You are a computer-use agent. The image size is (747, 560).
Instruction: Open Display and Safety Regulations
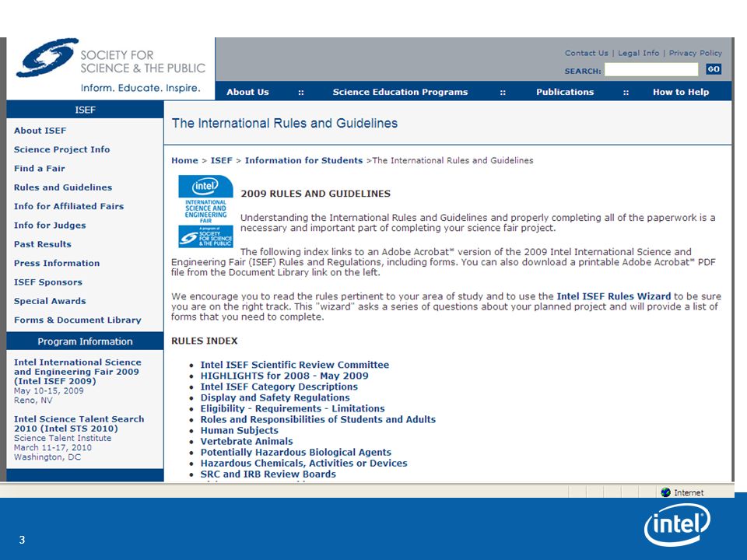pos(275,397)
